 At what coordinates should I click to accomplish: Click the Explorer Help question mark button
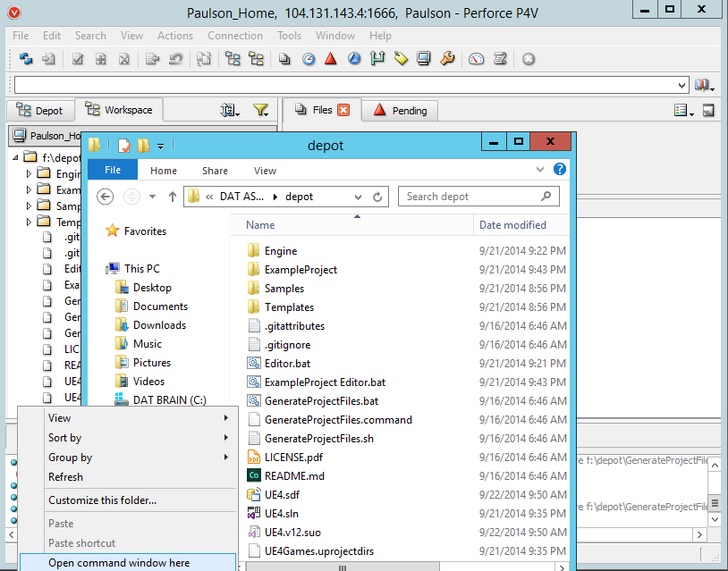(x=559, y=170)
